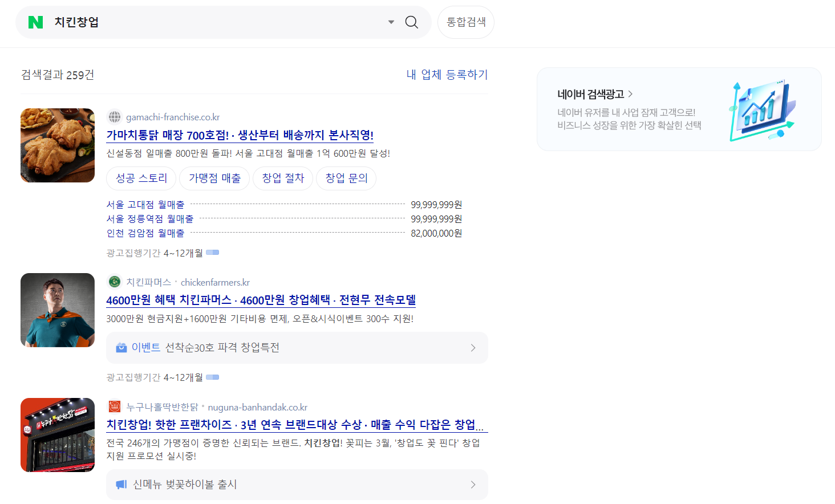The width and height of the screenshot is (835, 504).
Task: Open the 서울 정릉역점 월매출 link
Action: pos(150,219)
